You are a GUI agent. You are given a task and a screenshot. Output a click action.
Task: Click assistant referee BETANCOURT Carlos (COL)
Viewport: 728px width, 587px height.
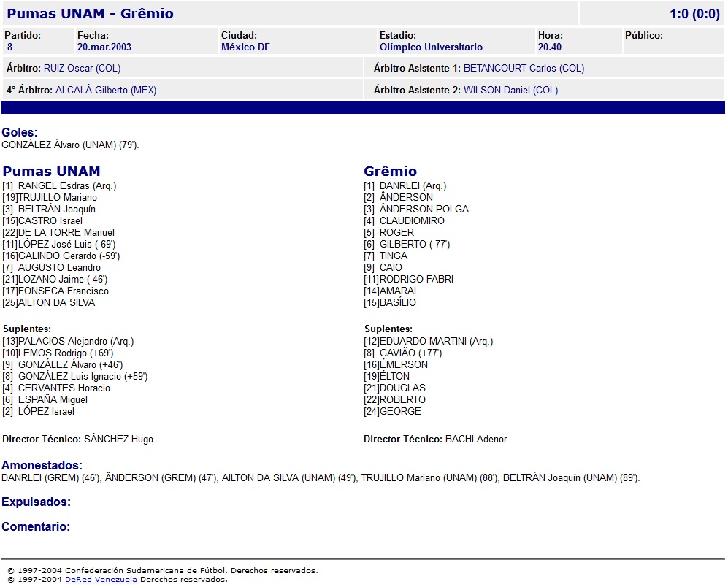(x=524, y=69)
